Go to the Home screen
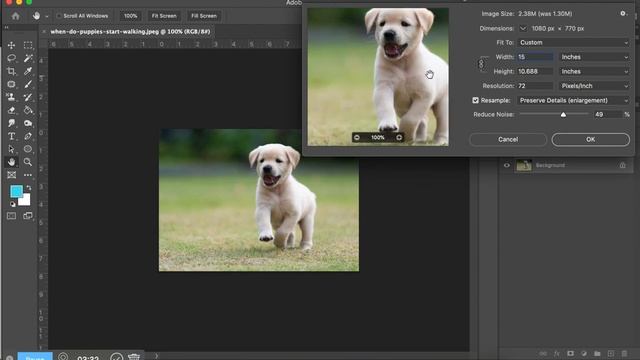Image resolution: width=640 pixels, height=360 pixels. click(16, 16)
